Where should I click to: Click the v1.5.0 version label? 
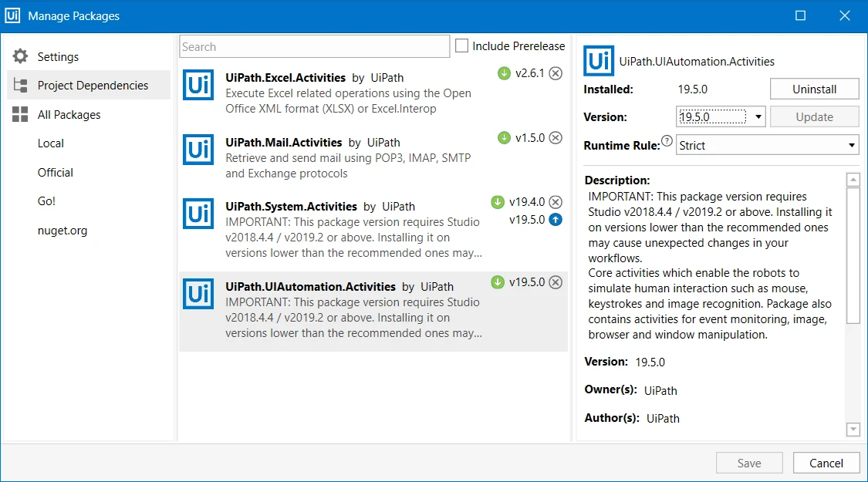pos(530,138)
